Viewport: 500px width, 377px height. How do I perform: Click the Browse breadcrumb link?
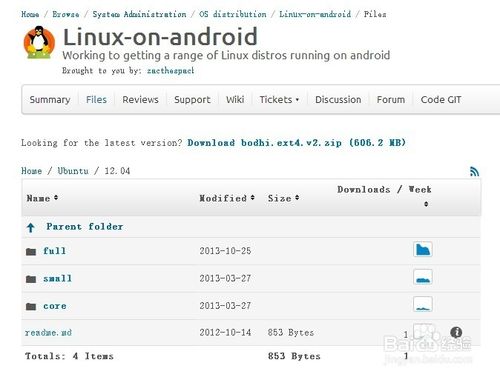click(x=66, y=14)
